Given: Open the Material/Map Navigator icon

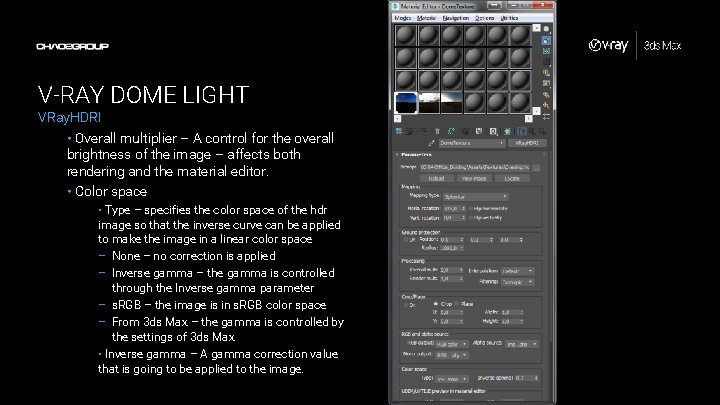Looking at the screenshot, I should point(546,117).
